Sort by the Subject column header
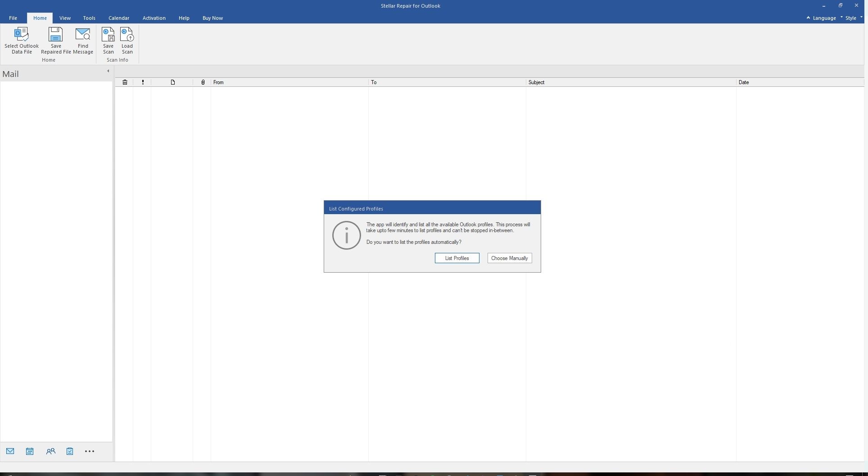Screen dimensions: 868x476 631,82
